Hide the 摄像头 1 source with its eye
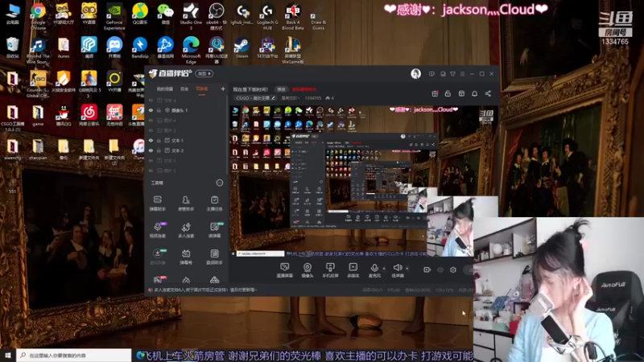Viewport: 644px width, 362px height. click(151, 110)
